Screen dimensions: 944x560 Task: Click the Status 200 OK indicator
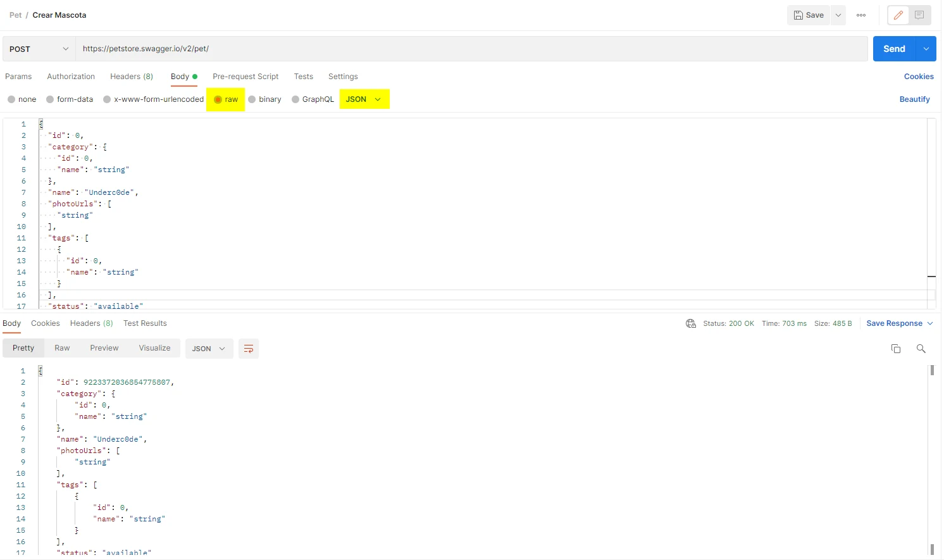click(x=729, y=323)
